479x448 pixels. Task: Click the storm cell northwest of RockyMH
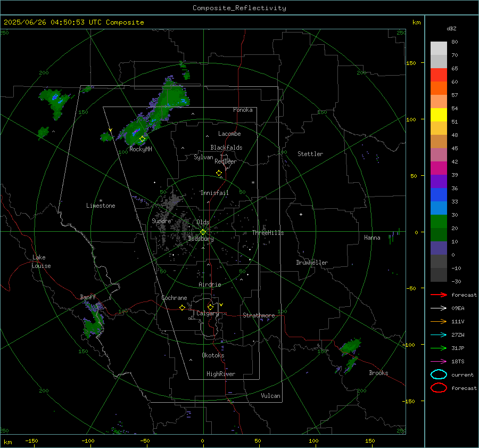pyautogui.click(x=134, y=133)
